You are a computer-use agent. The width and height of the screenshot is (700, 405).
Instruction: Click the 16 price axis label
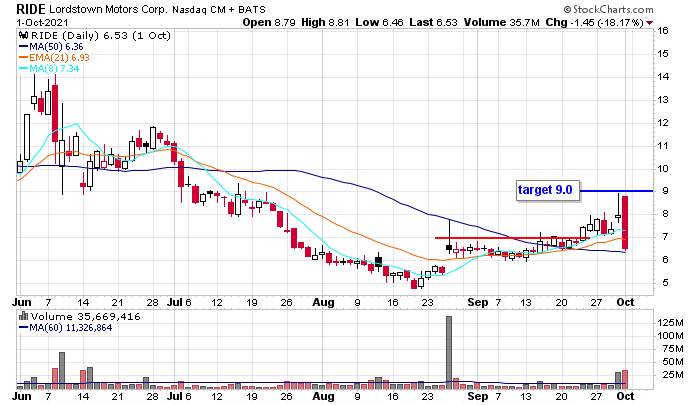[x=662, y=31]
